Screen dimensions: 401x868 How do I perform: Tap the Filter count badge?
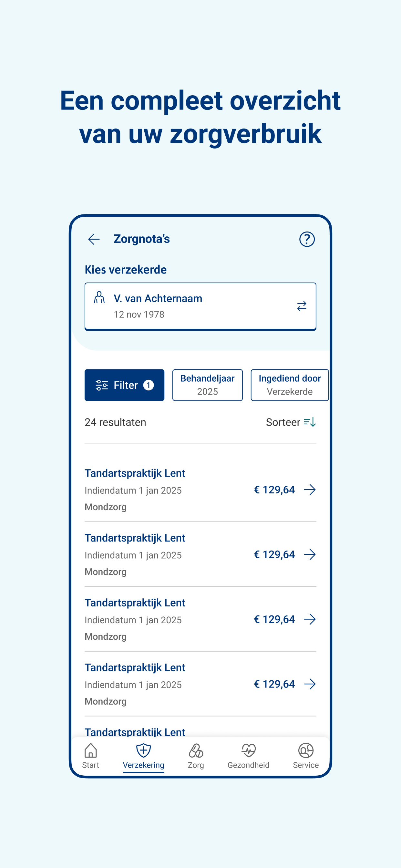148,385
